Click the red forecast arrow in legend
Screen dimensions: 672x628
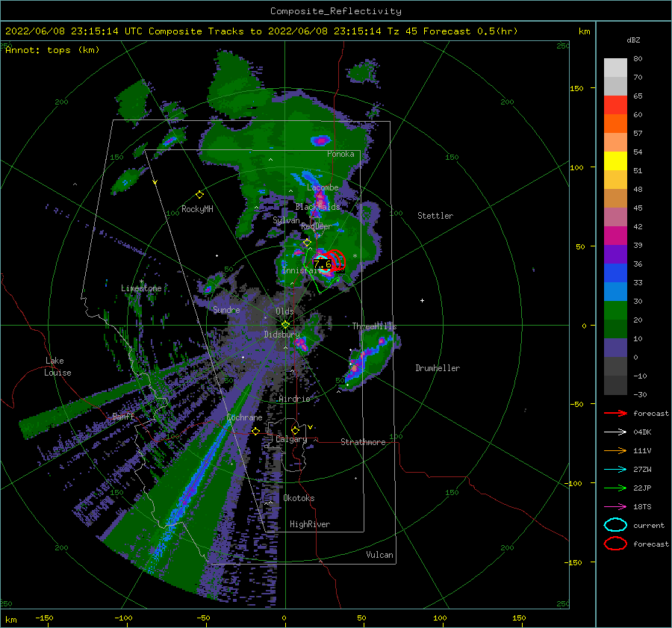615,413
